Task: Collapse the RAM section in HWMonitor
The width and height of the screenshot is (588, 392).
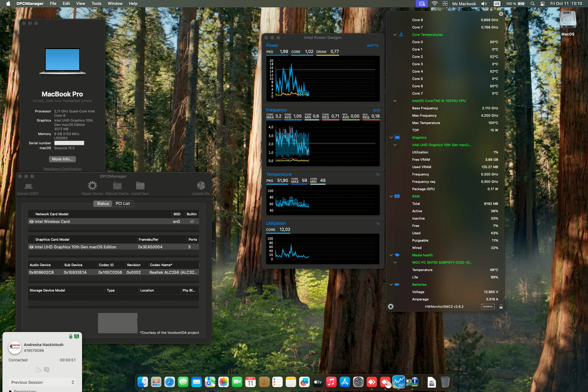Action: (x=391, y=196)
